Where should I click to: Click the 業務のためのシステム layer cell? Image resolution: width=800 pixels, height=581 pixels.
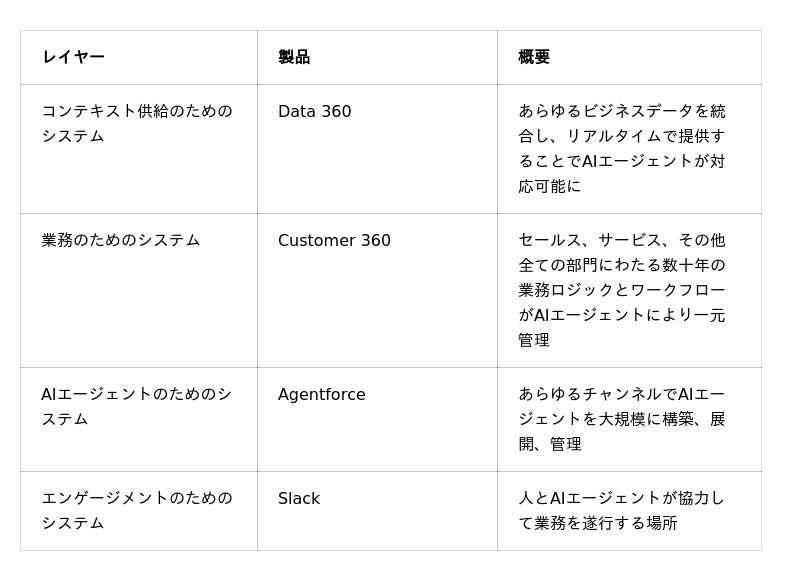click(x=121, y=240)
